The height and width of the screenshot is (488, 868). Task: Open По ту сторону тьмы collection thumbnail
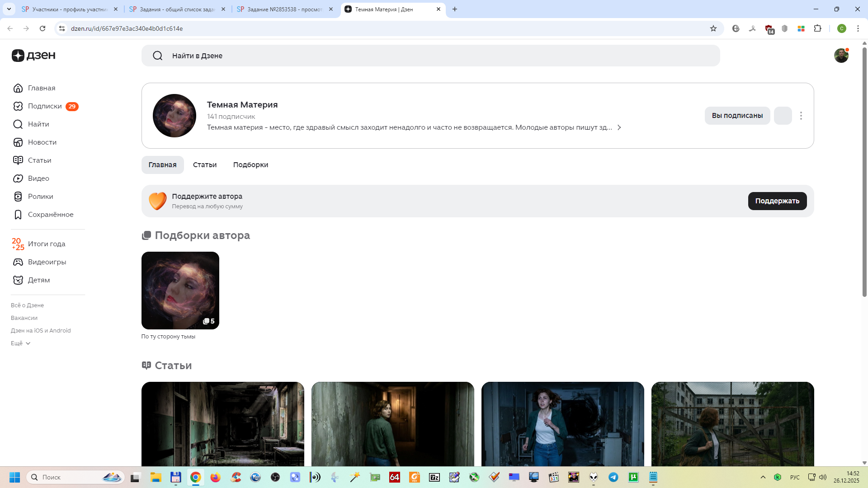coord(180,291)
